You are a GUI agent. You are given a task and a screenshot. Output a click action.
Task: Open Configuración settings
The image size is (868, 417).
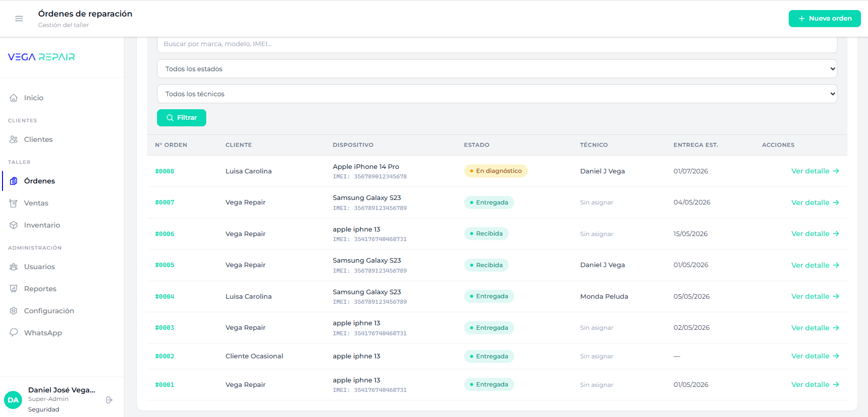pos(62,311)
